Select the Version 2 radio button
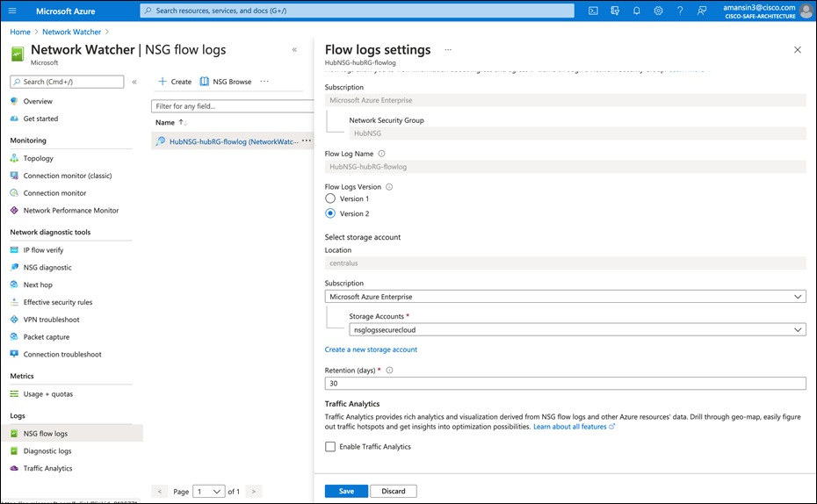 (x=330, y=213)
